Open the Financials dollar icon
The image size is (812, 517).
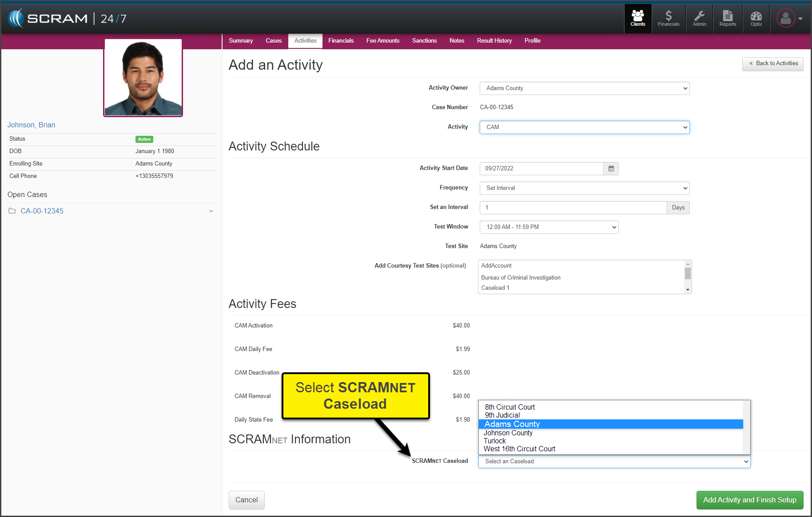[x=668, y=19]
